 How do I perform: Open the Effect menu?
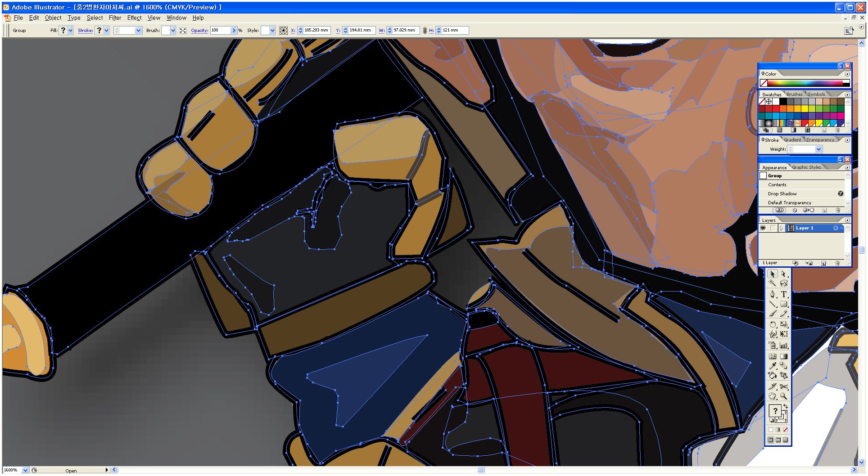(x=134, y=18)
